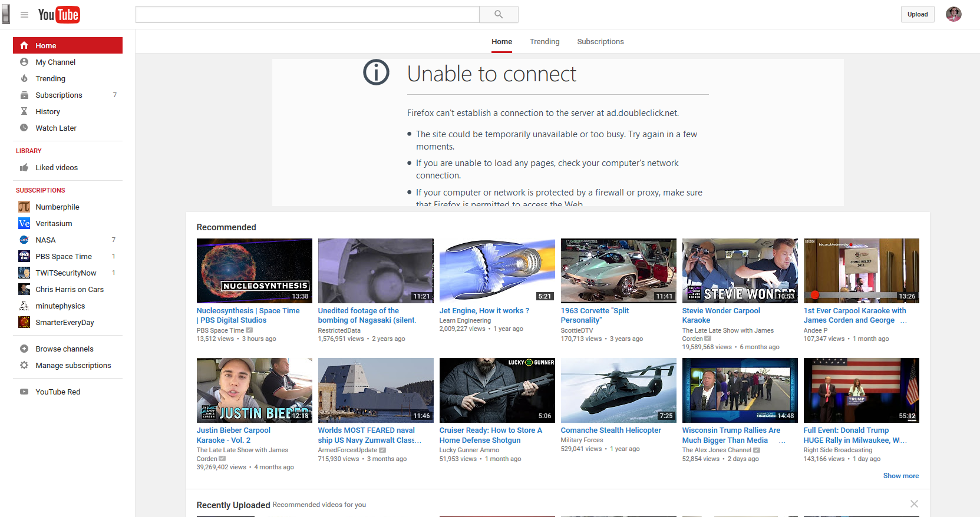Click into the YouTube search field
This screenshot has height=517, width=980.
[307, 15]
